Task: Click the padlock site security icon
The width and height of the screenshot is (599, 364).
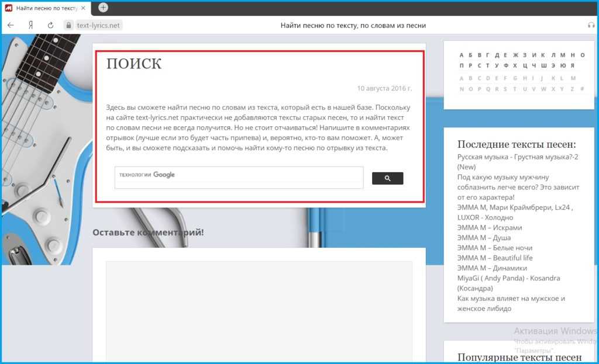Action: (68, 25)
